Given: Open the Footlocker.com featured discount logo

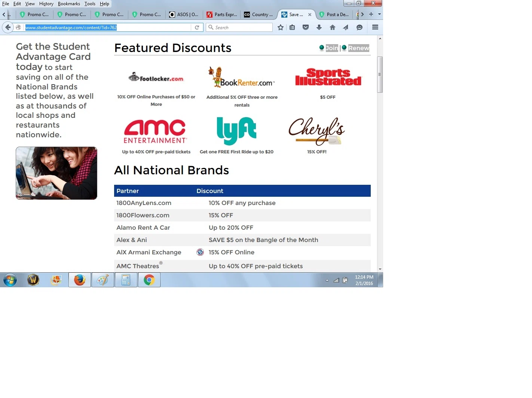Looking at the screenshot, I should pyautogui.click(x=156, y=78).
